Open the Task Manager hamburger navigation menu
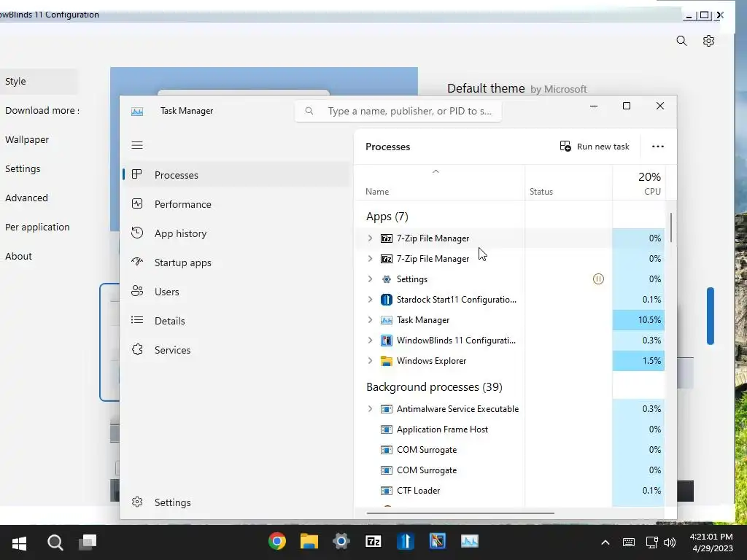Screen dimensions: 747x560 [137, 145]
